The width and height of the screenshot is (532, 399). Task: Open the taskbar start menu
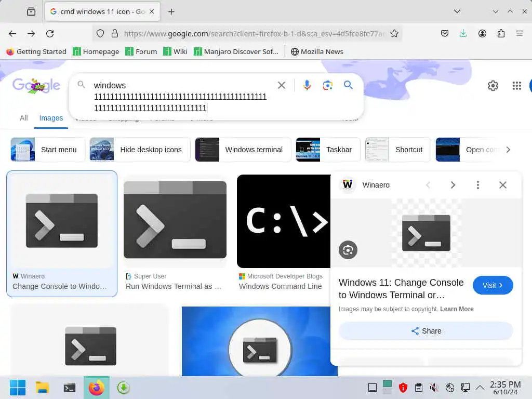tap(18, 388)
